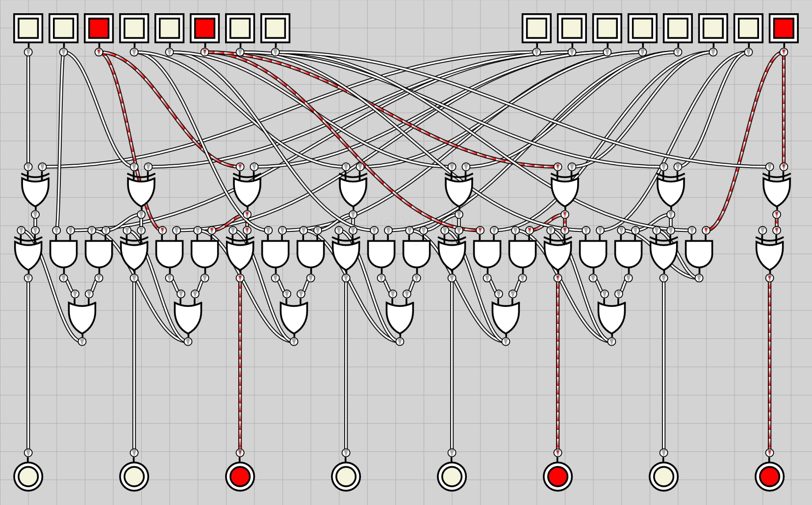
Task: Toggle the fourth input switch in the left group
Action: (x=134, y=28)
